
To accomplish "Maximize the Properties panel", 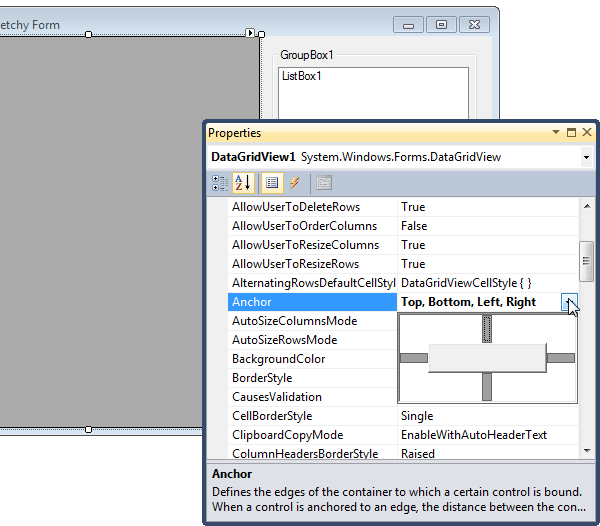I will pyautogui.click(x=571, y=132).
